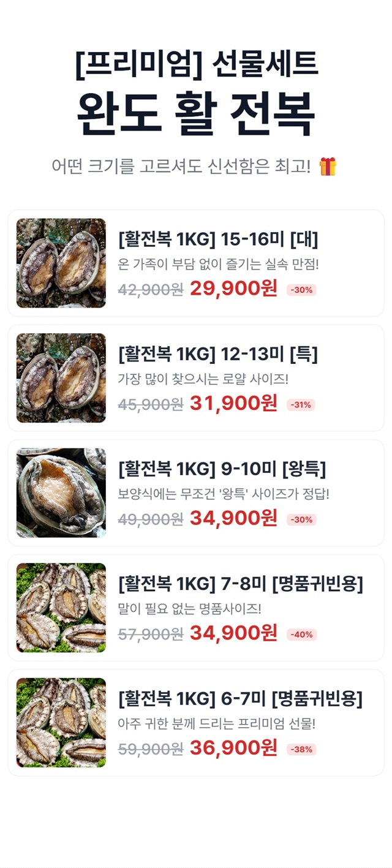This screenshot has height=868, width=392.
Task: View the 6-7미 [명품귀빈용] abalone thumbnail
Action: 61,722
